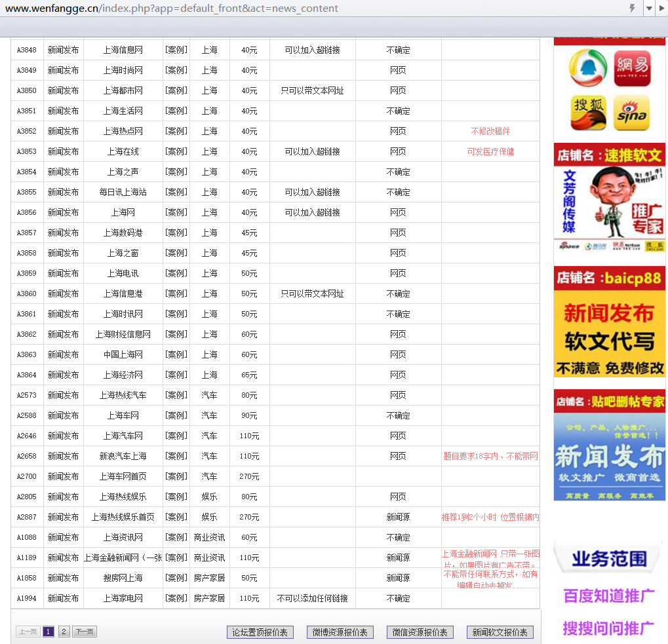Viewport: 668px width, 644px height.
Task: Click the 上一页 previous page button
Action: pyautogui.click(x=28, y=632)
